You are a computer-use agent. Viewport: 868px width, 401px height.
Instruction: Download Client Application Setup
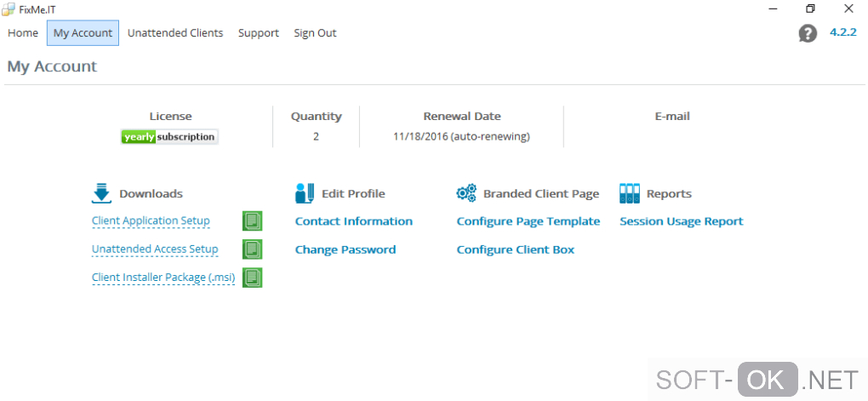tap(151, 221)
